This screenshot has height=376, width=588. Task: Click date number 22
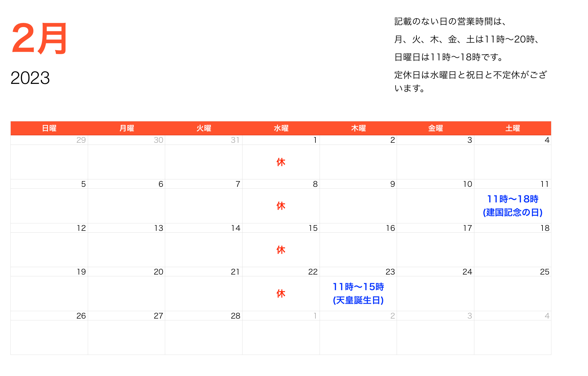coord(313,272)
